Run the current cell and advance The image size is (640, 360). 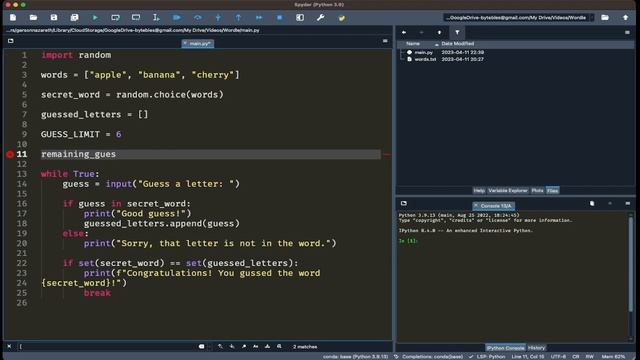click(x=136, y=18)
